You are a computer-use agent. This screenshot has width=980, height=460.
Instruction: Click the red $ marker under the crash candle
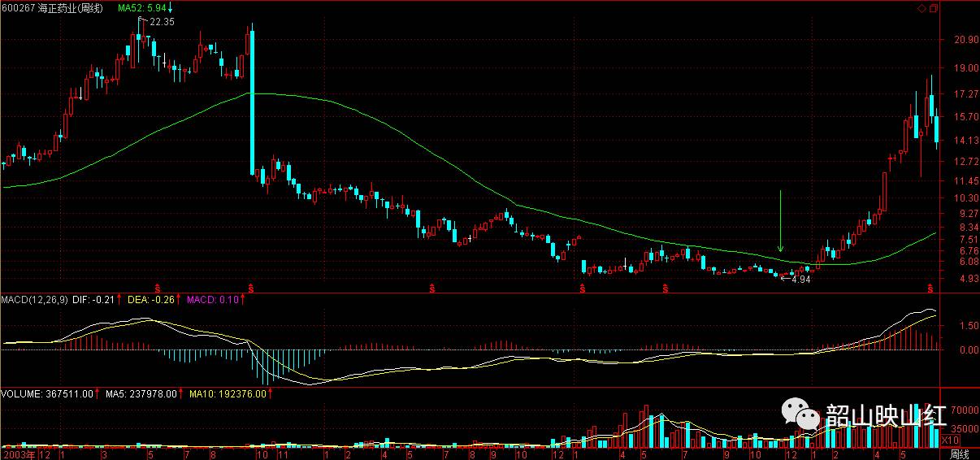(x=251, y=288)
